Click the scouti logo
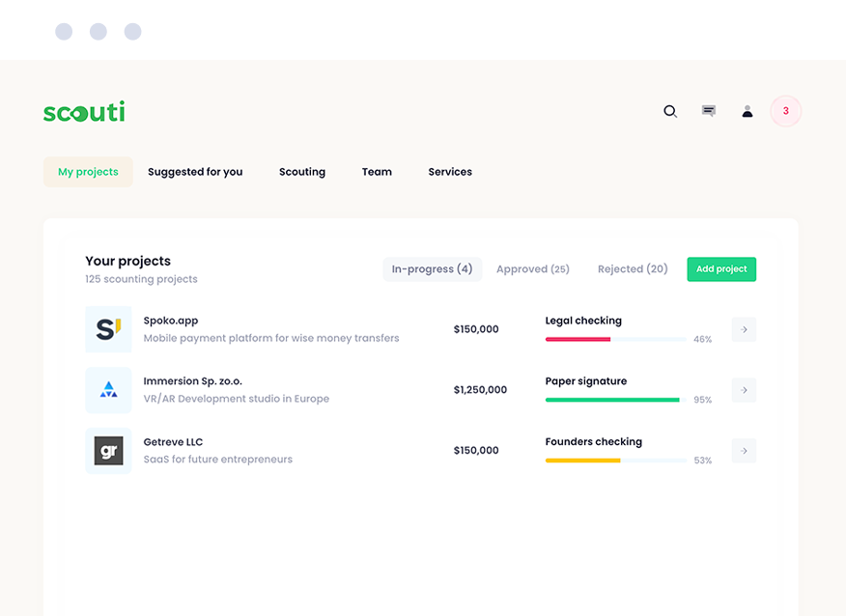The image size is (846, 616). tap(84, 112)
